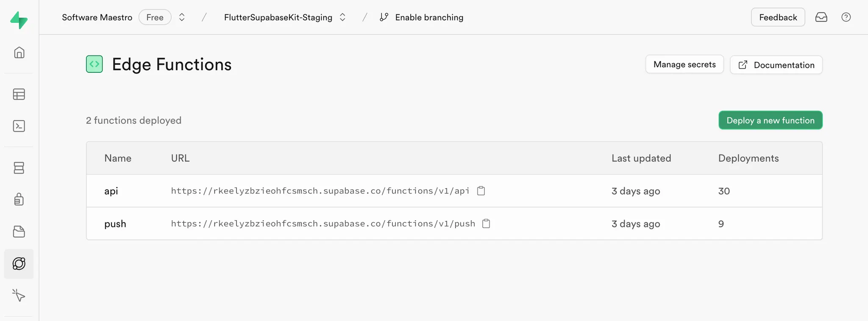Open the Storage folder icon
The width and height of the screenshot is (868, 321).
pos(19,232)
